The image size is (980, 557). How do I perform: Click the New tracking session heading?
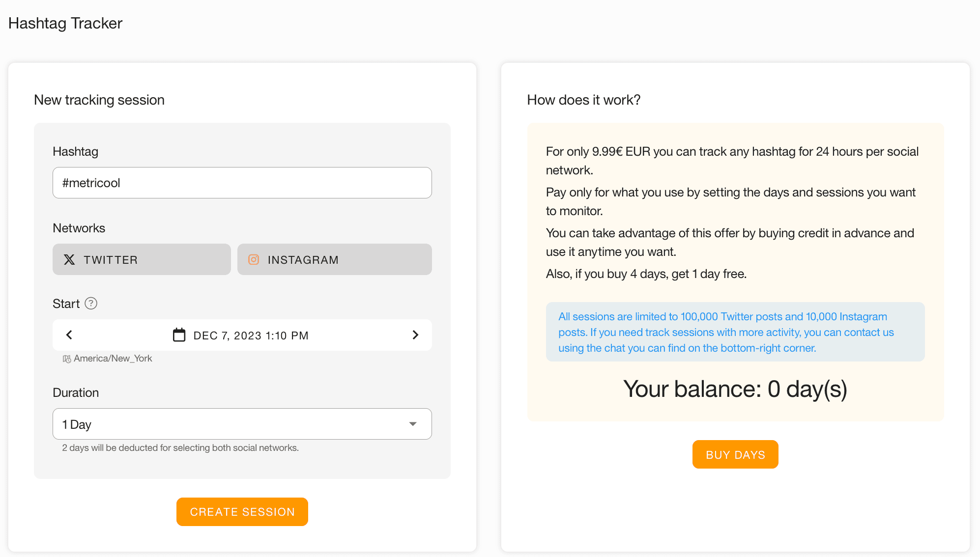coord(99,100)
